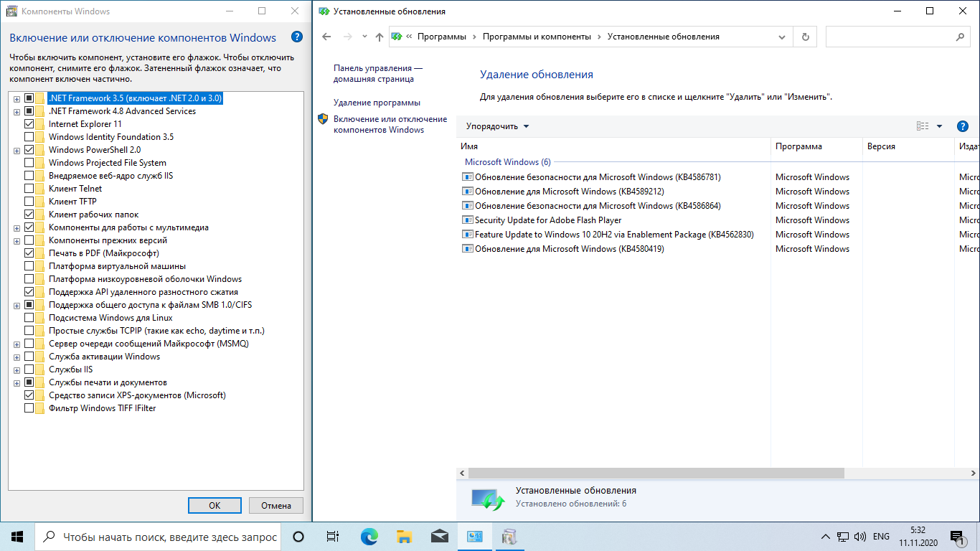The width and height of the screenshot is (980, 551).
Task: Switch ENG input language indicator
Action: [881, 537]
